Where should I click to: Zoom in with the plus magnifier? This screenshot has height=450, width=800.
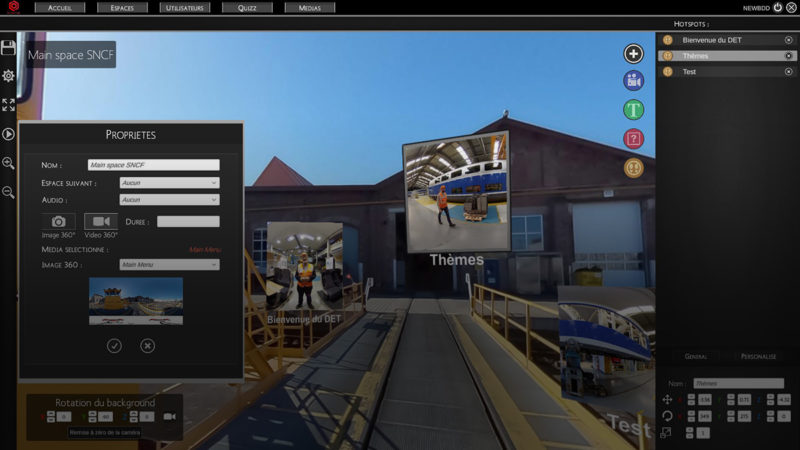(8, 163)
